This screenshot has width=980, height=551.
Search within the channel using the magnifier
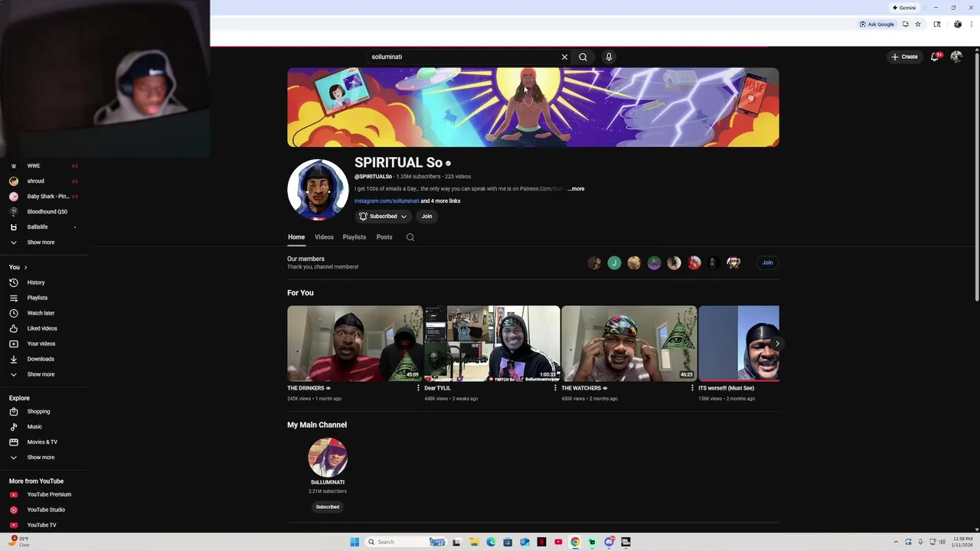click(410, 237)
